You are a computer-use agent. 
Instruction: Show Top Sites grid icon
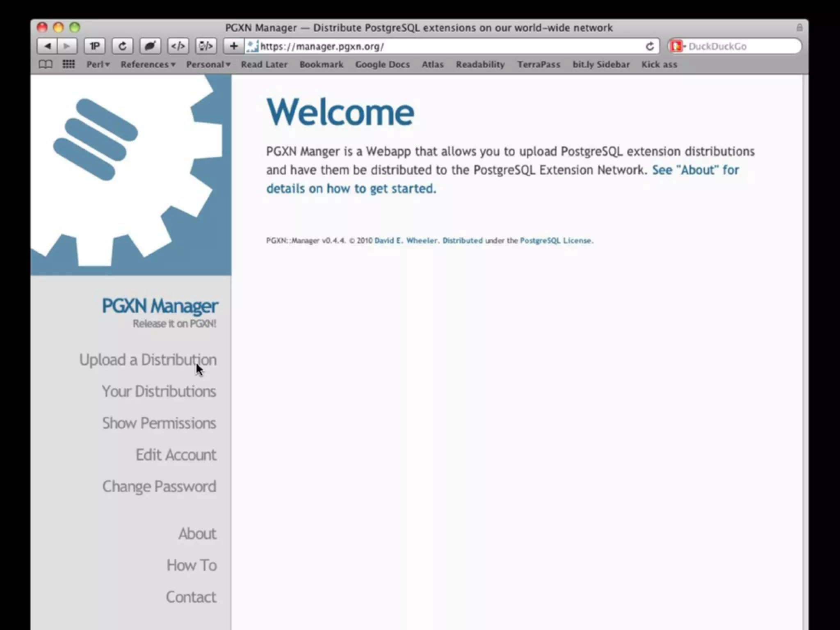point(68,64)
